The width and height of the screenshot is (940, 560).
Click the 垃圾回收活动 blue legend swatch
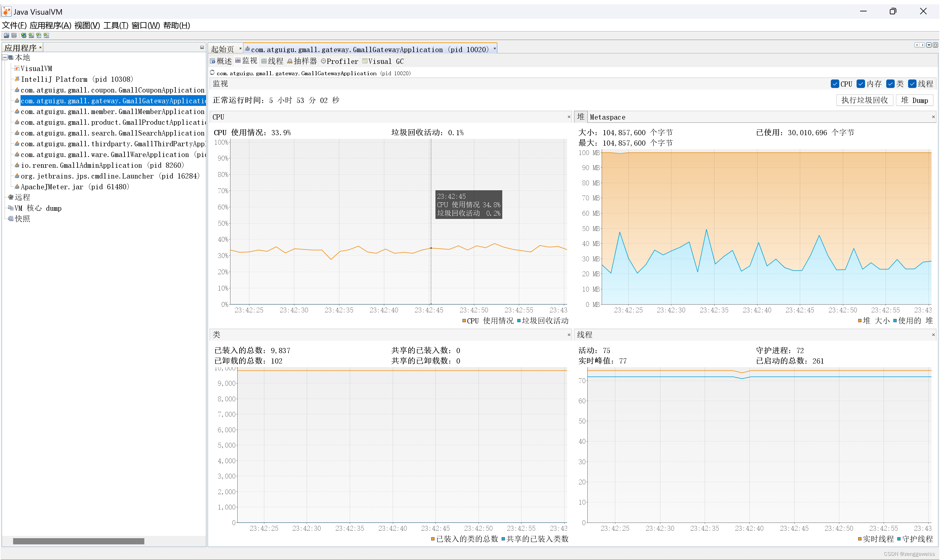coord(519,321)
